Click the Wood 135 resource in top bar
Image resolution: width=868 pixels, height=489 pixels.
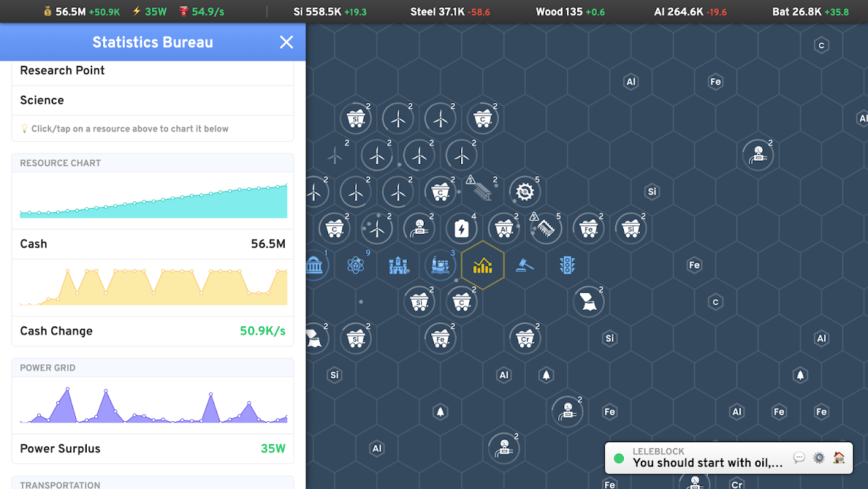570,12
